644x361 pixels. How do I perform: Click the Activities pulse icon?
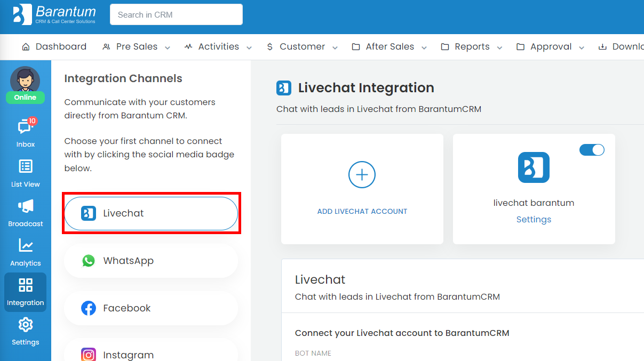click(x=188, y=47)
